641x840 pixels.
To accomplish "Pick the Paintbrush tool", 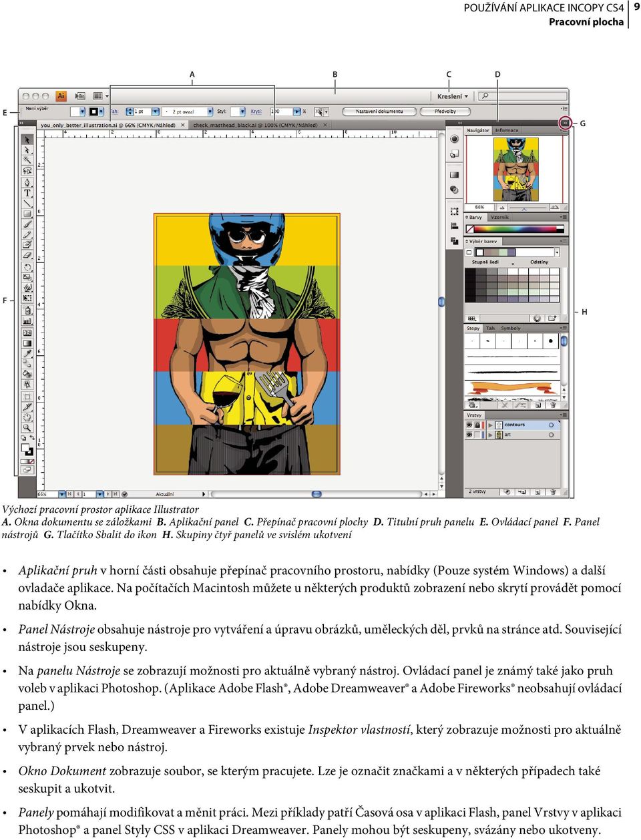I will pyautogui.click(x=27, y=224).
